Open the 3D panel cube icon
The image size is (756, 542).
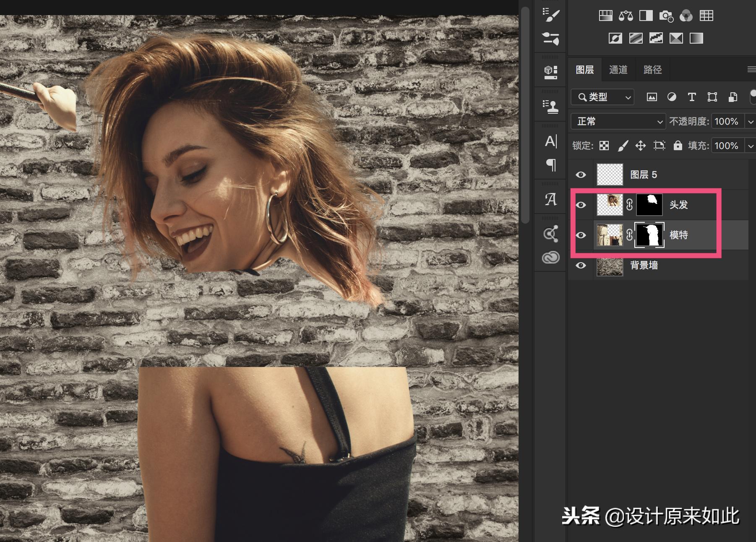pos(550,72)
